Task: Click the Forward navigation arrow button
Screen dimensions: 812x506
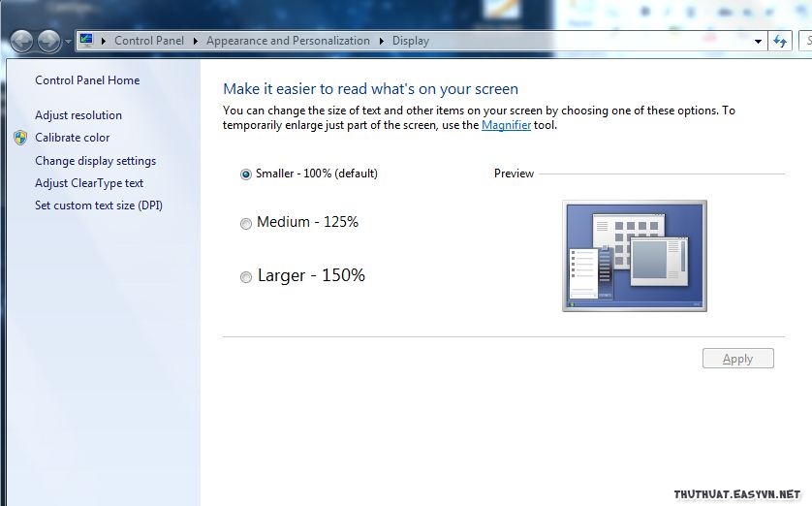Action: pos(48,41)
